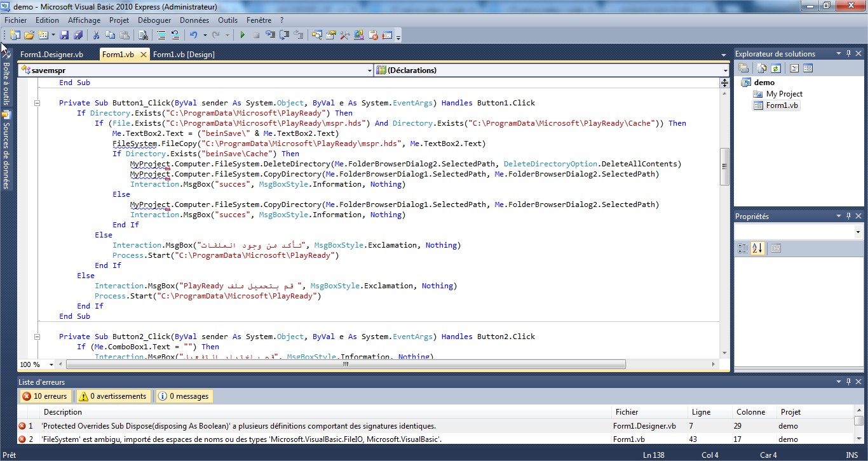Select the Save All toolbar icon
This screenshot has height=461, width=868.
coord(77,36)
